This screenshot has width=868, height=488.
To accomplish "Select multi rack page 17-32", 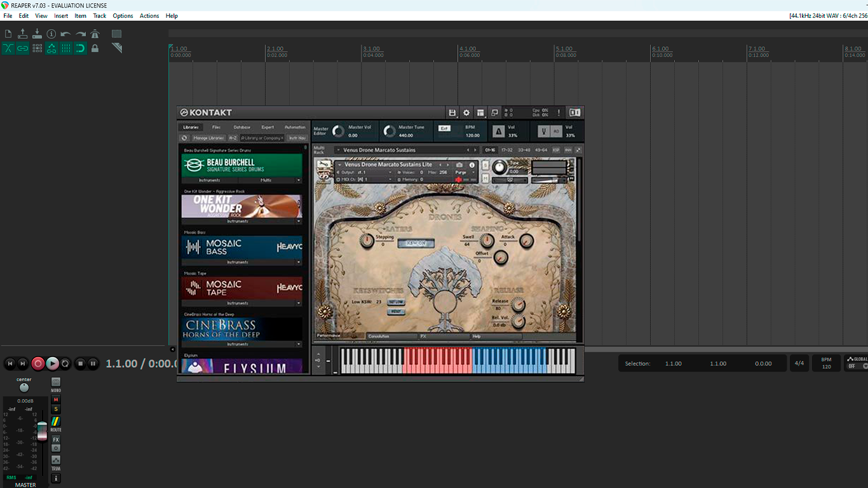I will tap(506, 150).
